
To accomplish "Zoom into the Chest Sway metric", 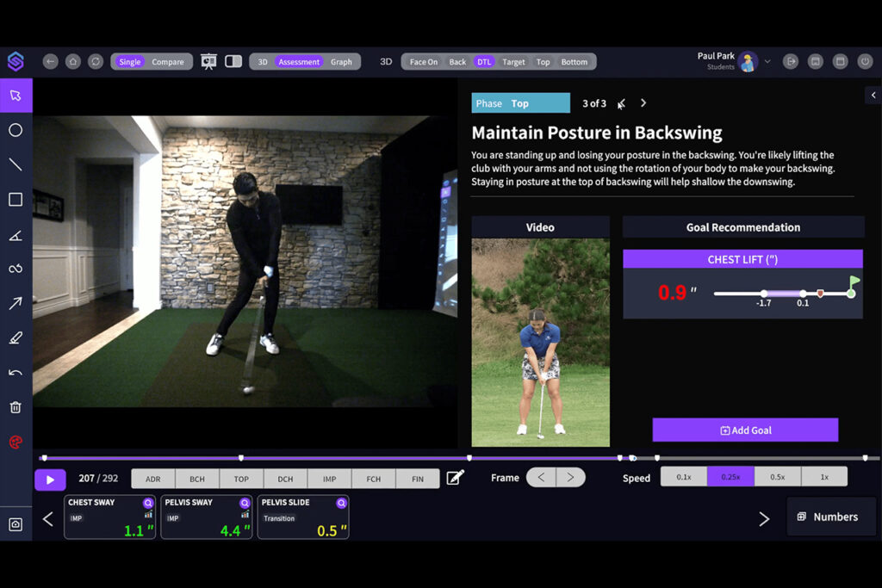I will coord(148,503).
